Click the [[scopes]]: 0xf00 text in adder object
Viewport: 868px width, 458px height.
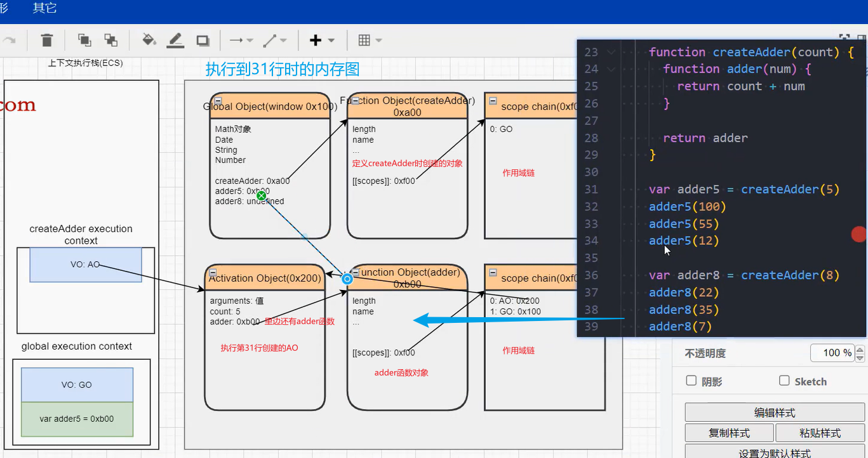pos(384,353)
